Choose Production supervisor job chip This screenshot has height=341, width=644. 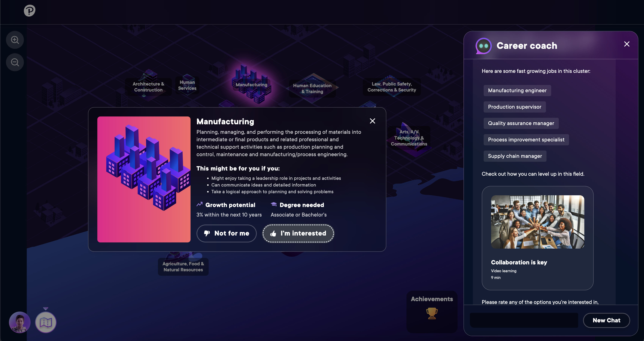point(514,107)
